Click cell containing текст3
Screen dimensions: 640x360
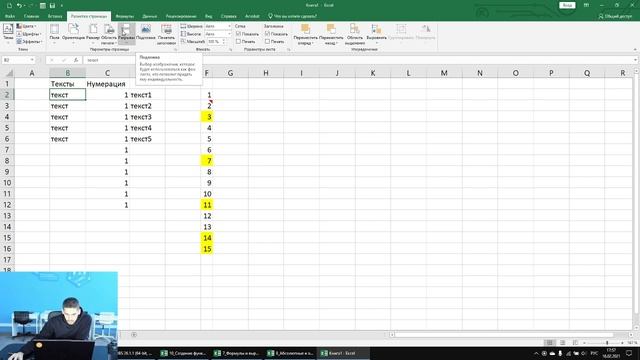point(147,117)
